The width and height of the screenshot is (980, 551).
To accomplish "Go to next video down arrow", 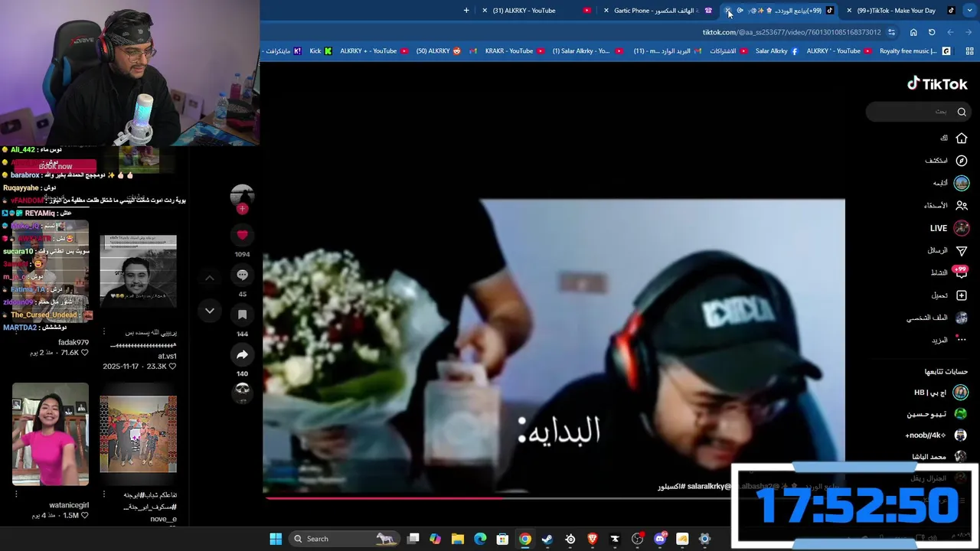I will 210,311.
